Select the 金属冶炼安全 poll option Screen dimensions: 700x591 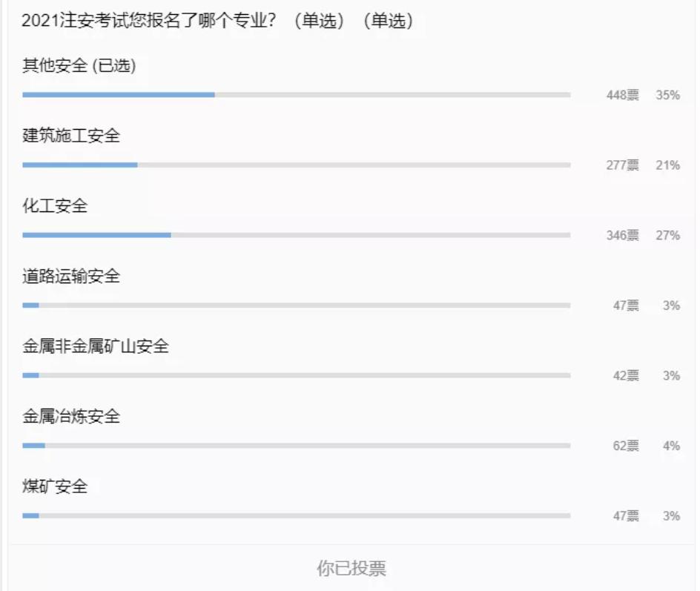click(x=71, y=417)
